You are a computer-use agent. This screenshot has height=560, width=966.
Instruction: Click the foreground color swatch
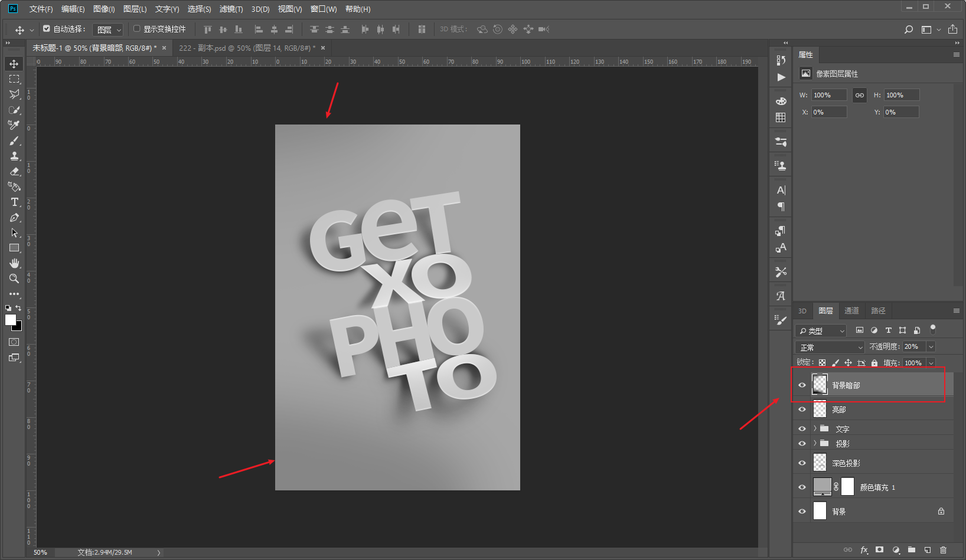click(11, 320)
